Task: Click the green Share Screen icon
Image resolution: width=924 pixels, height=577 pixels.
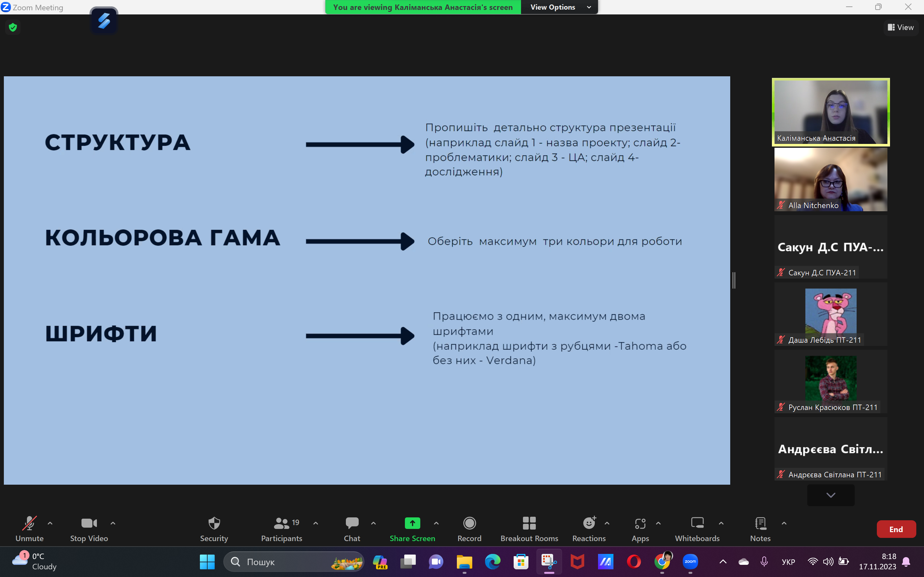Action: point(412,523)
